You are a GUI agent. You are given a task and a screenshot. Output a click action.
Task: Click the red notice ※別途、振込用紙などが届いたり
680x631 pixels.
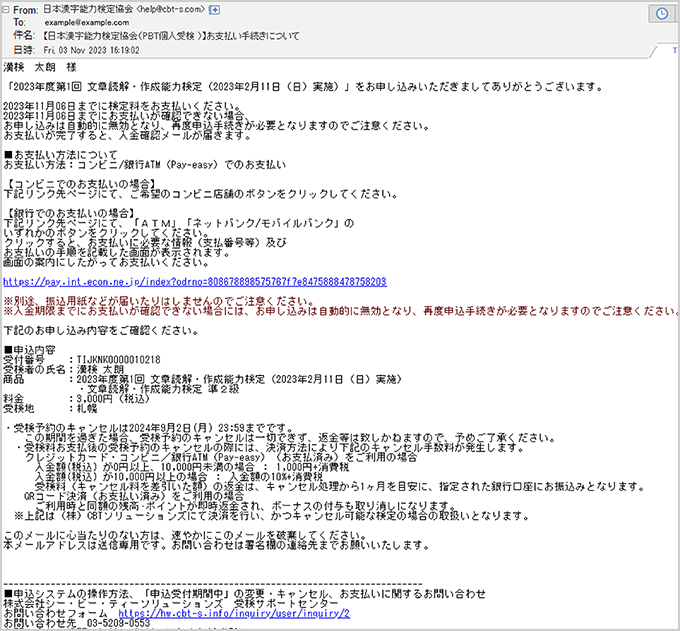pos(159,301)
